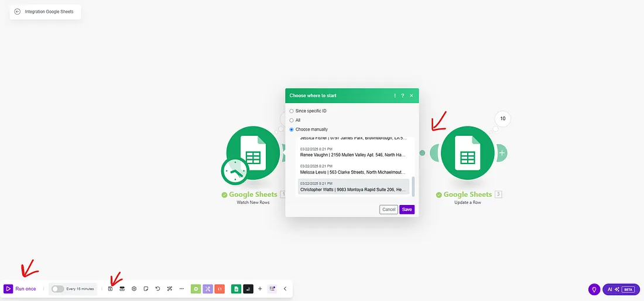The height and width of the screenshot is (301, 644).
Task: Click the plus handle to add another module
Action: click(502, 153)
